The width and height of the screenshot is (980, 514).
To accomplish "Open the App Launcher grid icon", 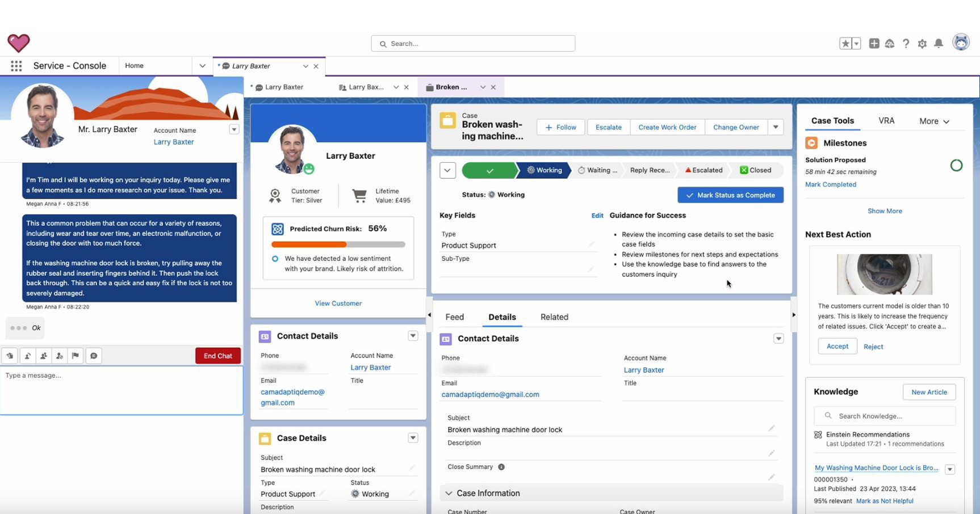I will coord(16,66).
